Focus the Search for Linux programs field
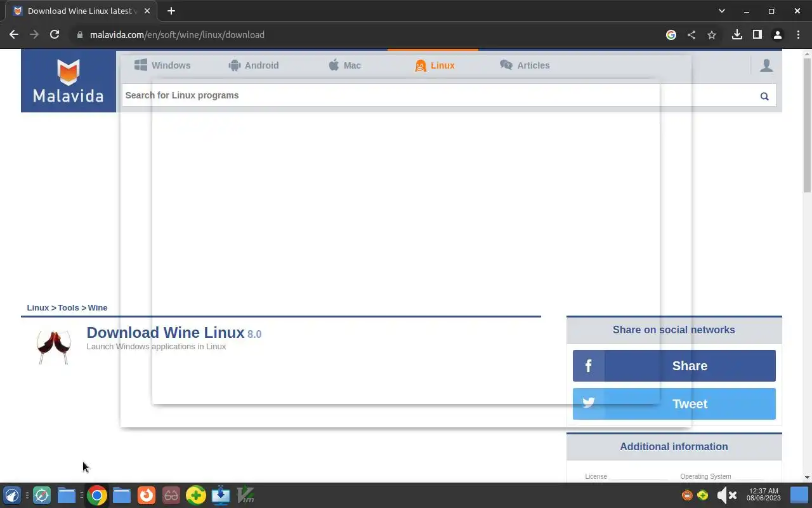Screen dimensions: 812x508 pos(438,95)
